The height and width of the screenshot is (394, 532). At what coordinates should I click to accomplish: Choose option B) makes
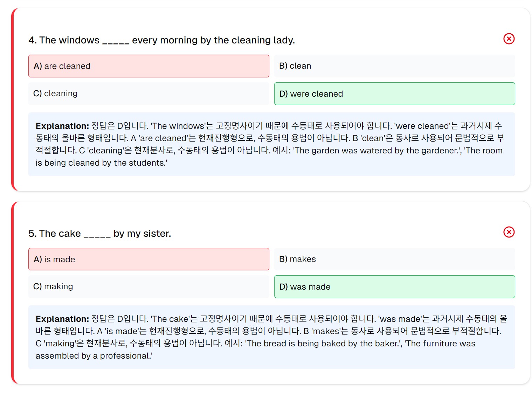[394, 259]
